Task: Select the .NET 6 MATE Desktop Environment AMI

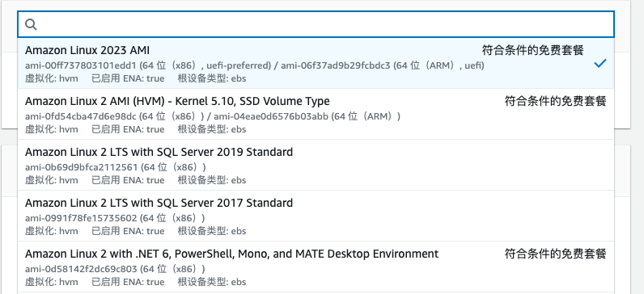Action: pyautogui.click(x=316, y=267)
